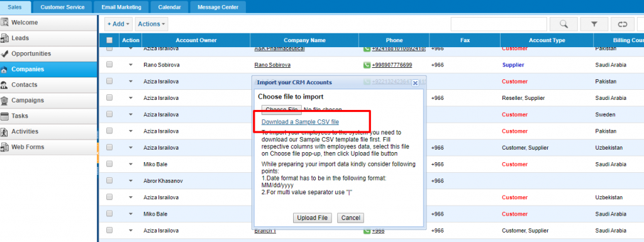Click the search text input field

[499, 24]
